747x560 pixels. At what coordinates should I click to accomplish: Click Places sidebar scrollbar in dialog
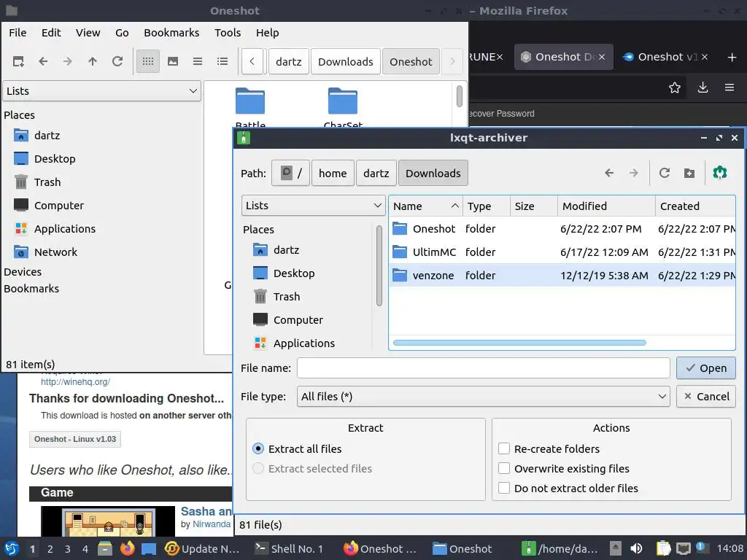(379, 265)
